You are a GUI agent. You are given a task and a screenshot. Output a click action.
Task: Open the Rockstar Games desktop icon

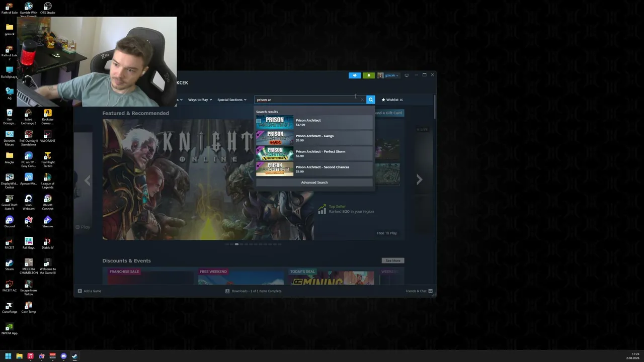coord(47,117)
